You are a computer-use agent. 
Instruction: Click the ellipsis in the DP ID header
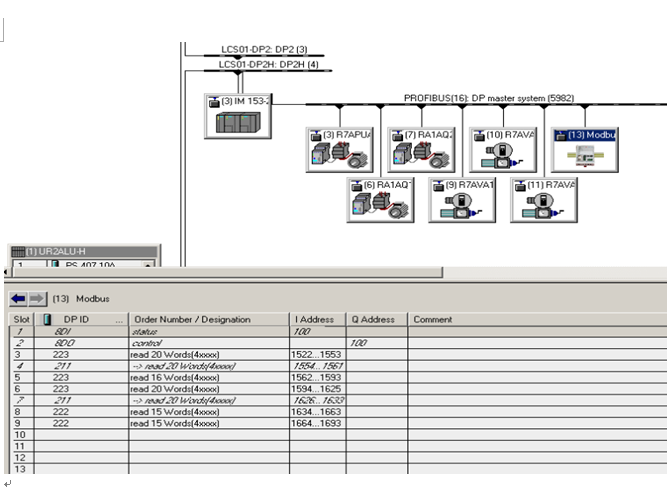click(119, 320)
